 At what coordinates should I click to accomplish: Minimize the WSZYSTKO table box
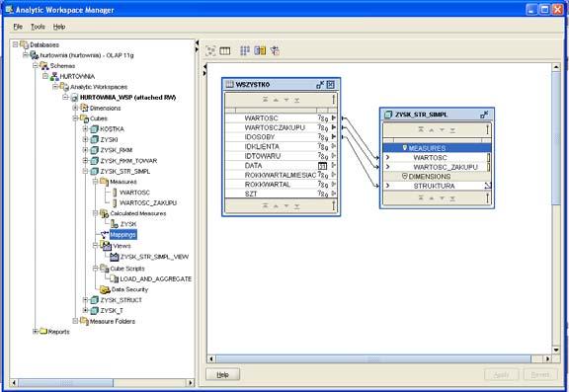pyautogui.click(x=320, y=85)
